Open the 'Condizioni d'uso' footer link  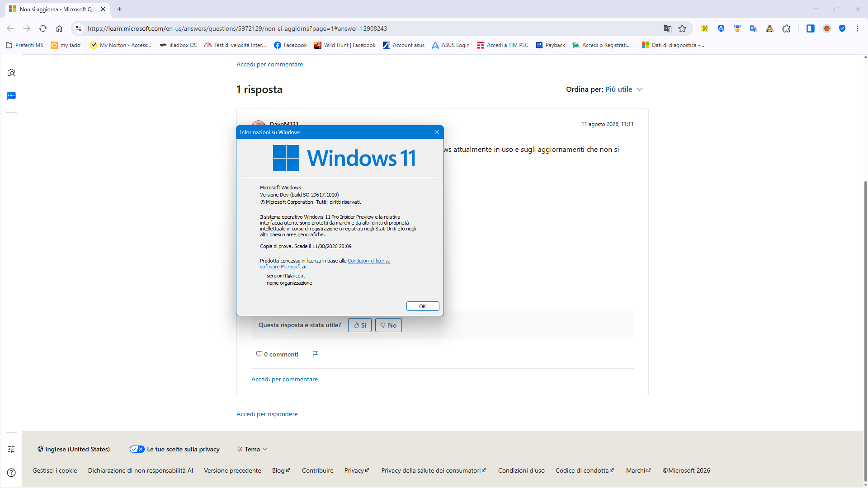[521, 470]
